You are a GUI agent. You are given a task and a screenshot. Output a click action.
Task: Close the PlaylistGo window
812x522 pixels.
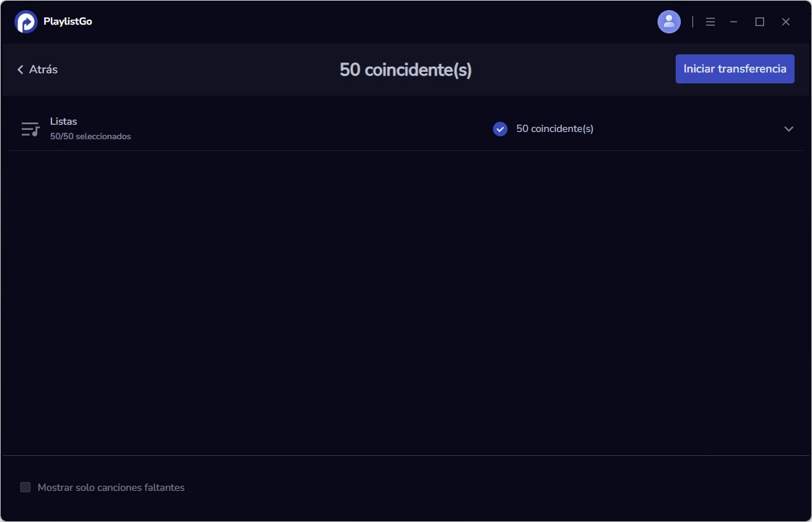(786, 22)
